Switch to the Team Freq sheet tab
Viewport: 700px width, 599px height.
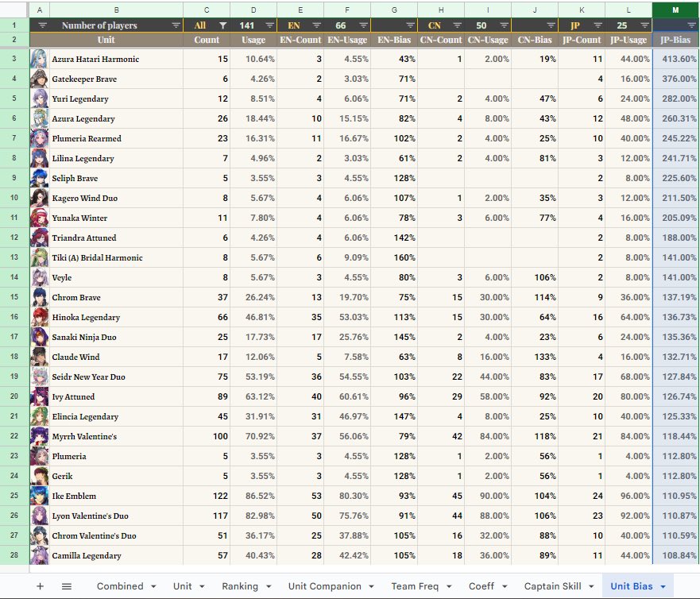pos(415,586)
